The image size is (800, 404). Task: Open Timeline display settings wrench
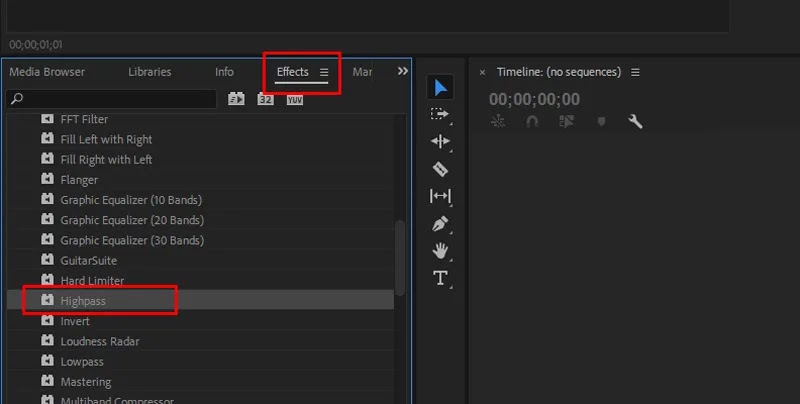click(x=635, y=121)
